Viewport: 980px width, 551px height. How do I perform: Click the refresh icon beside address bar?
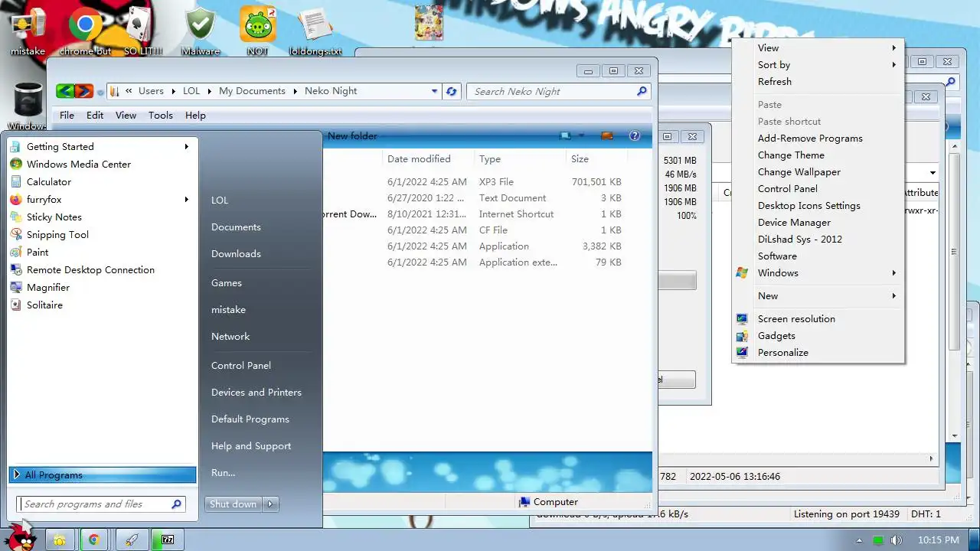point(451,91)
